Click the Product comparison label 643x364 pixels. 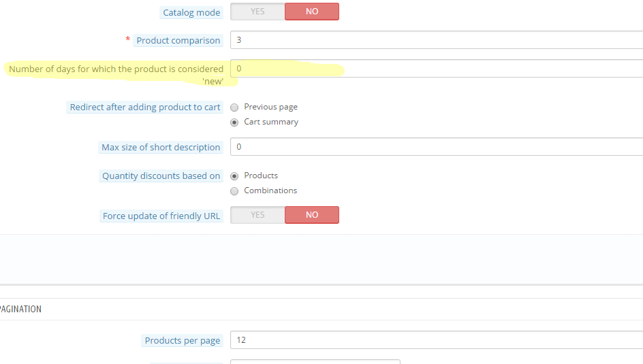point(178,41)
